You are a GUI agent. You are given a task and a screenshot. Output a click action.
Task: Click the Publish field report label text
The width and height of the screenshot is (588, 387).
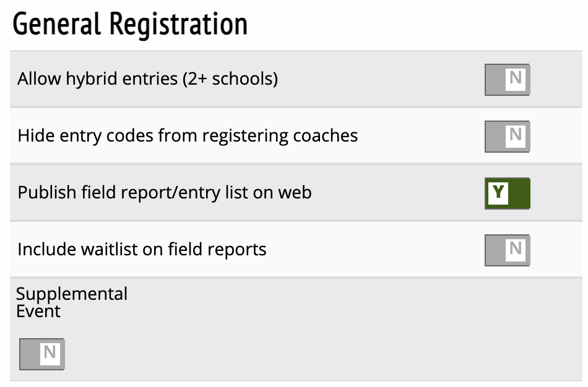(165, 193)
